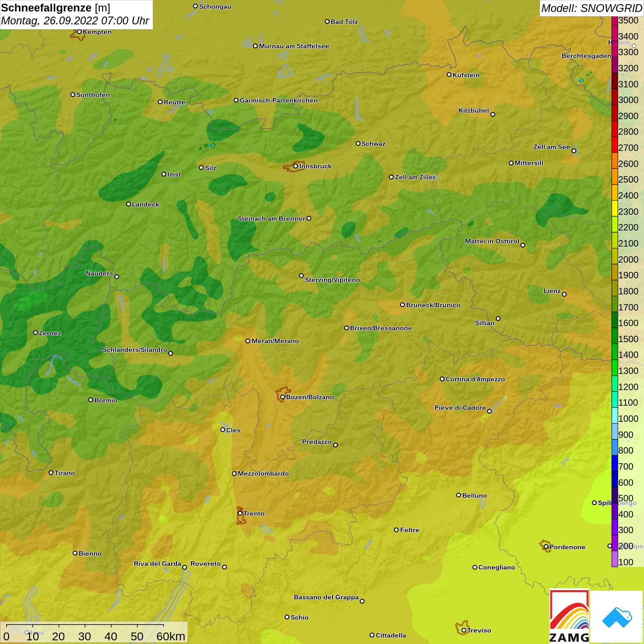Click the 'Pieve di Cadore' label
This screenshot has height=644, width=644.
460,408
